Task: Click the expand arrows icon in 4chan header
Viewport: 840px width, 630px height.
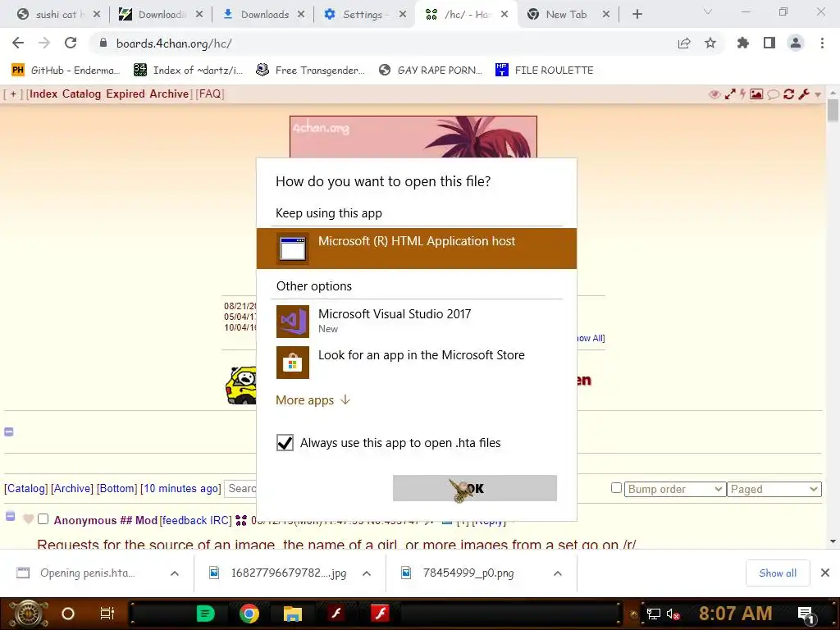Action: 729,94
